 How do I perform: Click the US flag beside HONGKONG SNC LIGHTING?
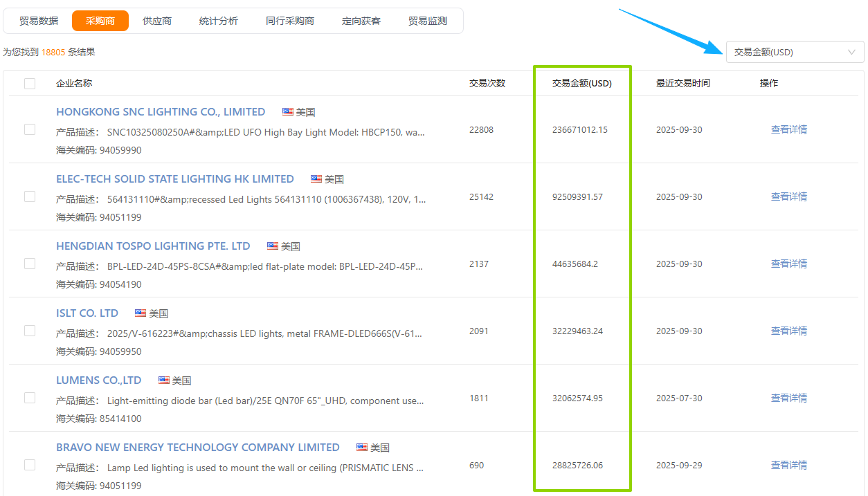click(288, 112)
